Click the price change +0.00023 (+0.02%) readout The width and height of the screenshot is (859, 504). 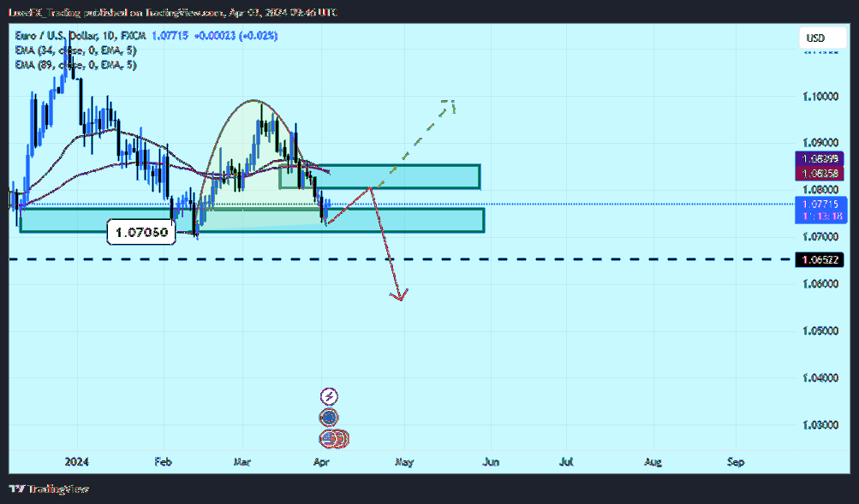[236, 36]
